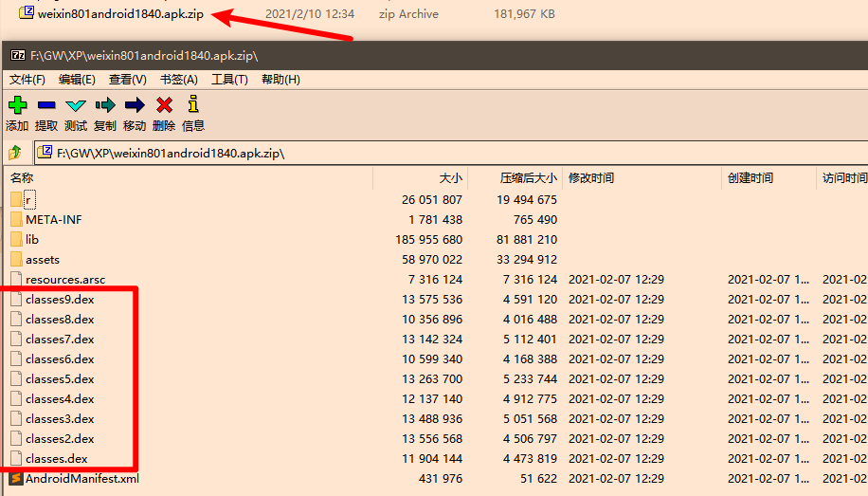This screenshot has height=496, width=868.
Task: Click the 2021/2/10 12:34 date in Explorer
Action: point(310,14)
